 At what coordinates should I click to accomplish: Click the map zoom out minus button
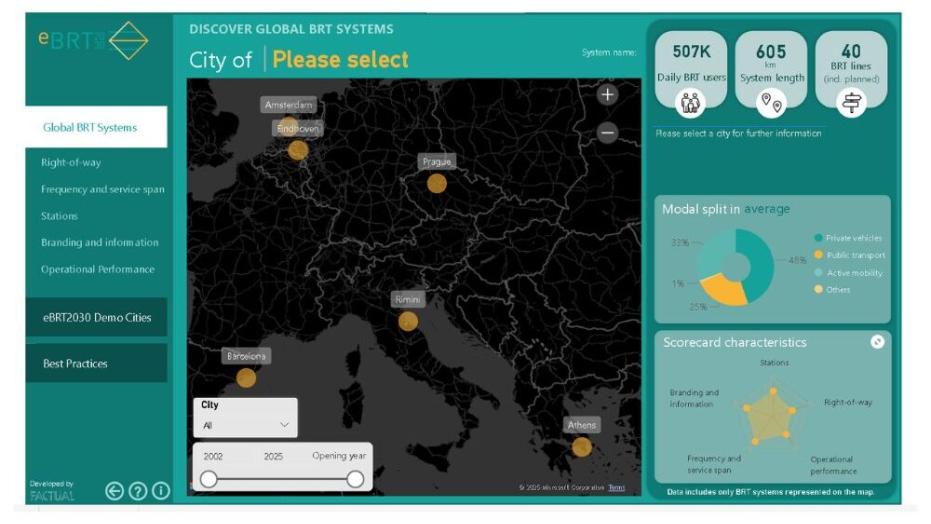point(607,132)
